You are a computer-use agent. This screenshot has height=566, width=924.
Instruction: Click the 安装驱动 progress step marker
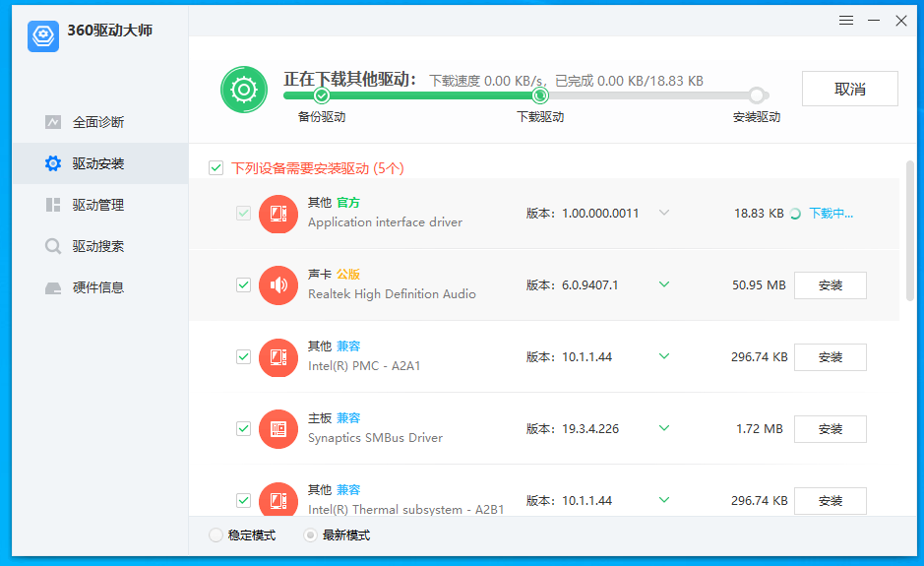757,95
